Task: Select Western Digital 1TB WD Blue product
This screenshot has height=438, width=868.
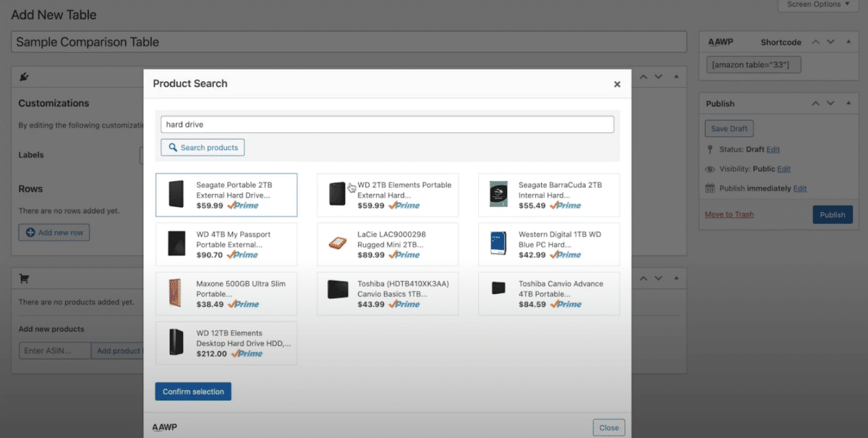Action: 549,244
